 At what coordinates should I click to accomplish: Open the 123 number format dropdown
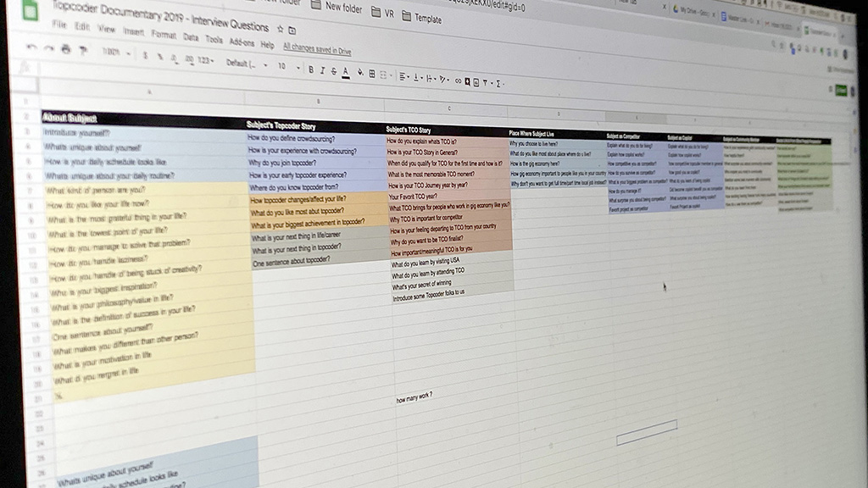pos(206,60)
